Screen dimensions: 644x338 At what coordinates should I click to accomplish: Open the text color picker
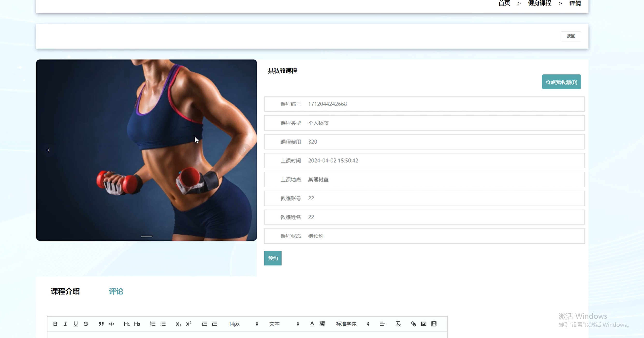click(x=312, y=324)
